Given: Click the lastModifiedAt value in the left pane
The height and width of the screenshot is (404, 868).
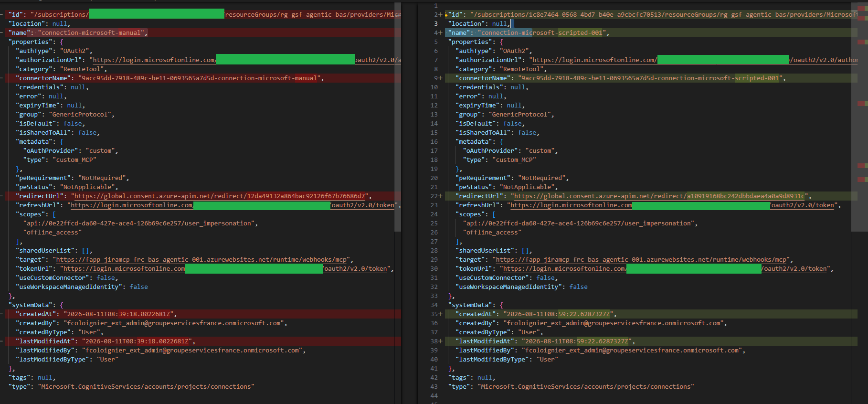Looking at the screenshot, I should [x=138, y=341].
